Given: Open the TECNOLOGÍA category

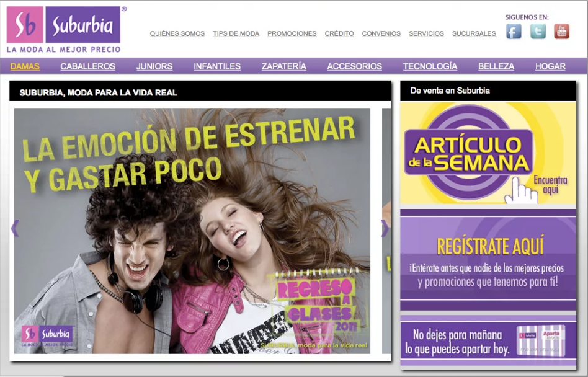Looking at the screenshot, I should click(430, 66).
